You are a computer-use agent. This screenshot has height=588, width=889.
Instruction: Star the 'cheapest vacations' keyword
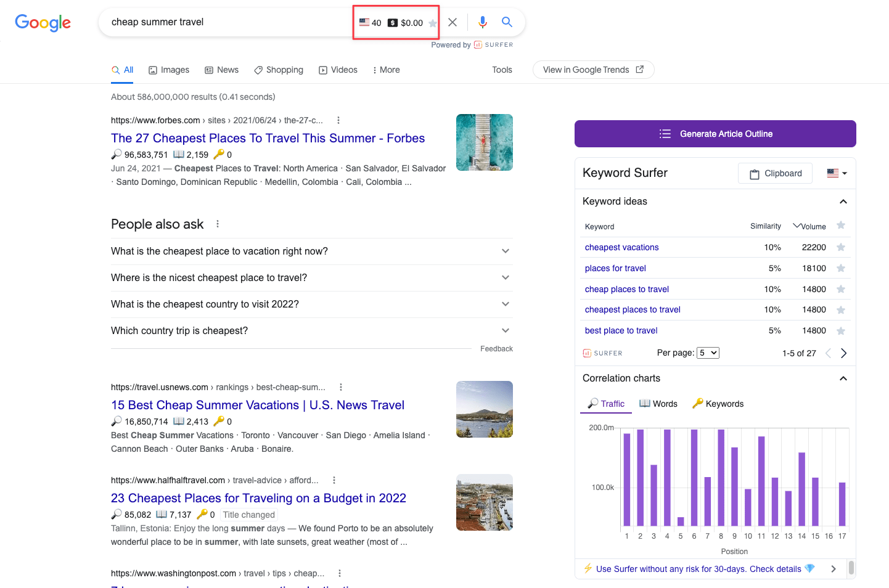[x=841, y=247]
